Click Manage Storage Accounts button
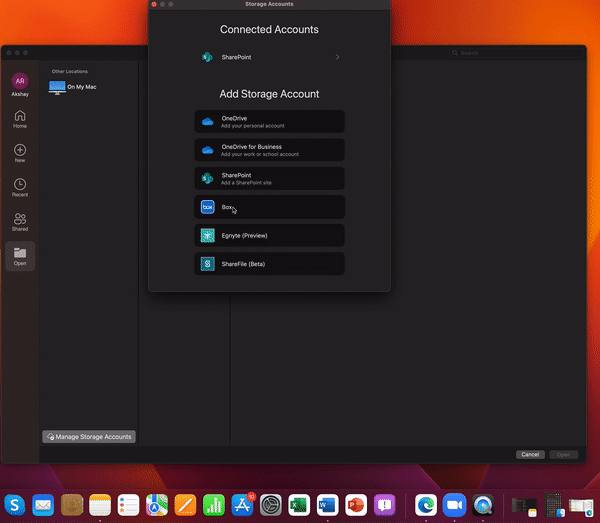 pyautogui.click(x=89, y=437)
